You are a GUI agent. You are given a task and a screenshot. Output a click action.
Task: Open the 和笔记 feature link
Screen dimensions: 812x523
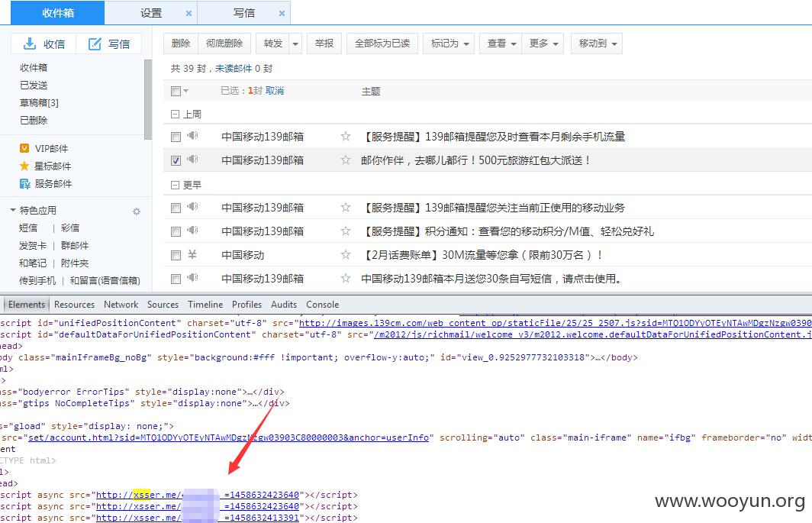[x=33, y=263]
